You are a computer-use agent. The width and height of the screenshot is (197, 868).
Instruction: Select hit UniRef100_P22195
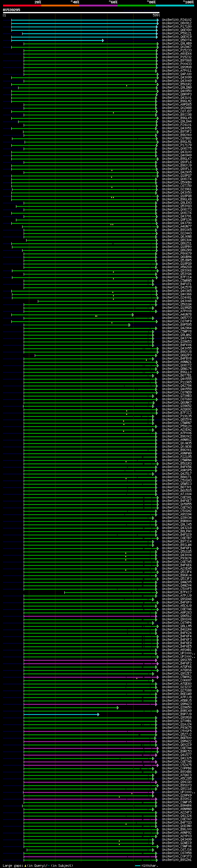point(177,457)
